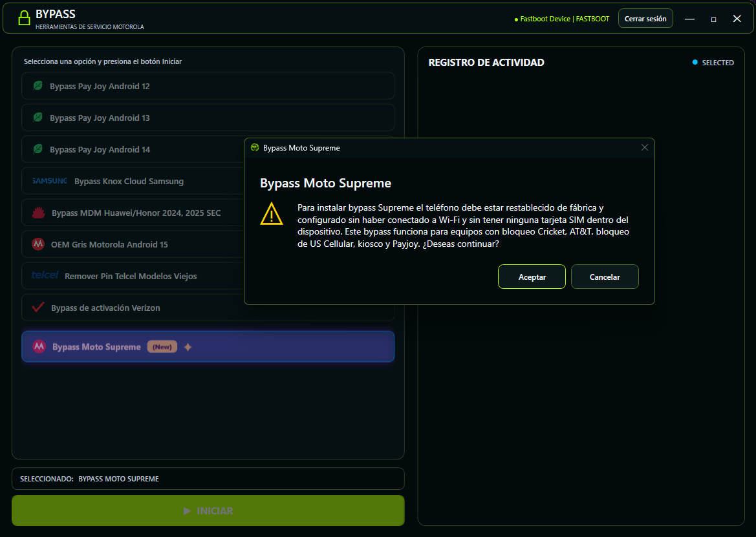This screenshot has height=537, width=756.
Task: Maximize the BYPASS application window
Action: point(713,19)
